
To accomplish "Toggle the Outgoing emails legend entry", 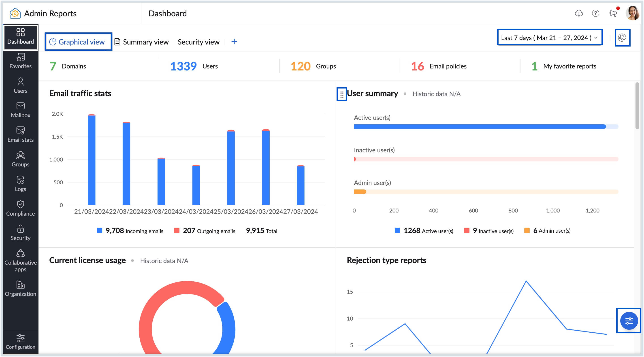I will pyautogui.click(x=205, y=231).
